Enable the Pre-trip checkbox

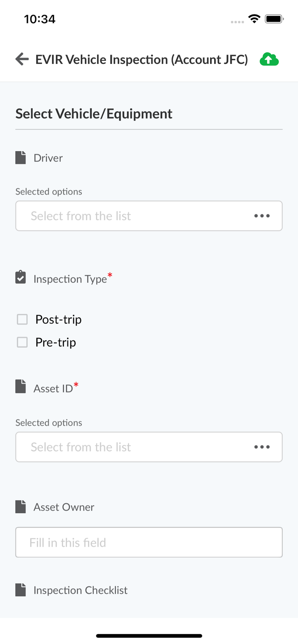pyautogui.click(x=22, y=342)
